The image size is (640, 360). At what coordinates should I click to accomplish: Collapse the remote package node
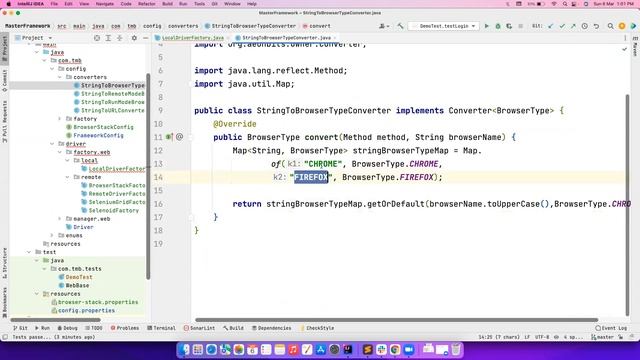(68, 177)
